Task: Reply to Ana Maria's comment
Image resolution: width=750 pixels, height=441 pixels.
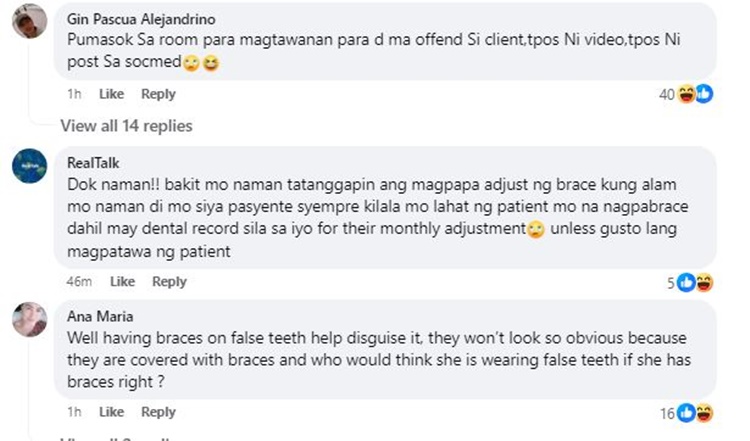Action: coord(158,412)
